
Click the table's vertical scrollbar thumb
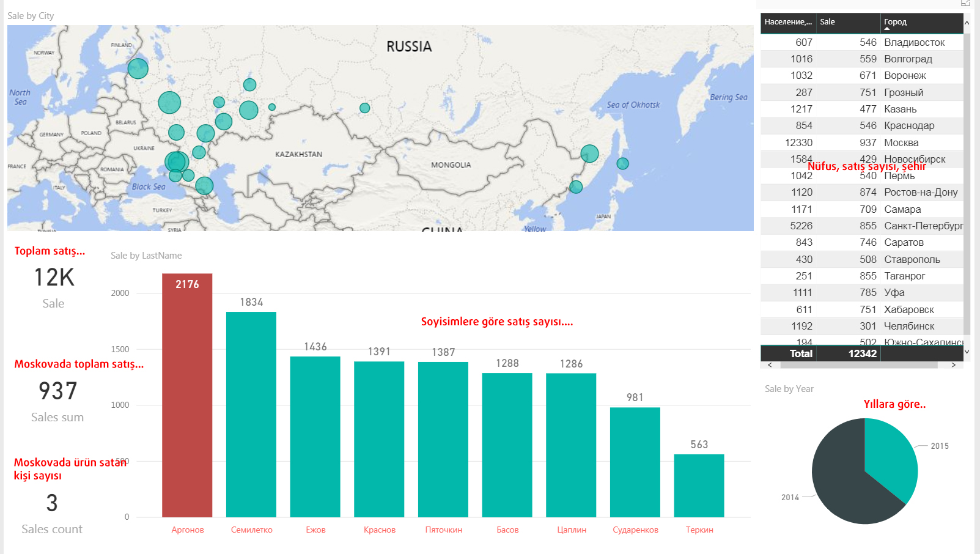(x=967, y=183)
